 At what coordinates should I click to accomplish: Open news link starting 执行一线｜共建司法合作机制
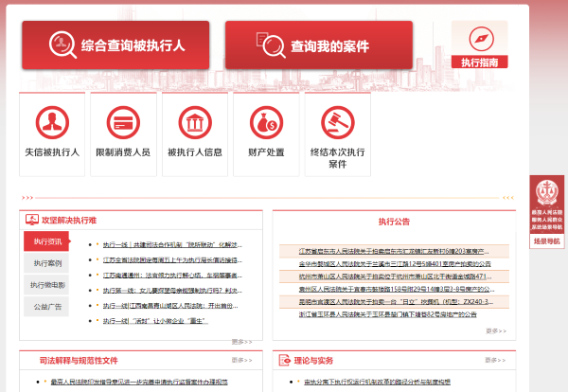pyautogui.click(x=172, y=245)
